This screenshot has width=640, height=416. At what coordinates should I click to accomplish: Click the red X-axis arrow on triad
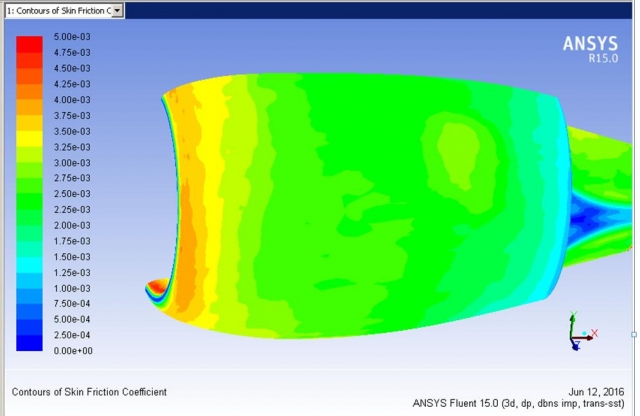pyautogui.click(x=592, y=333)
